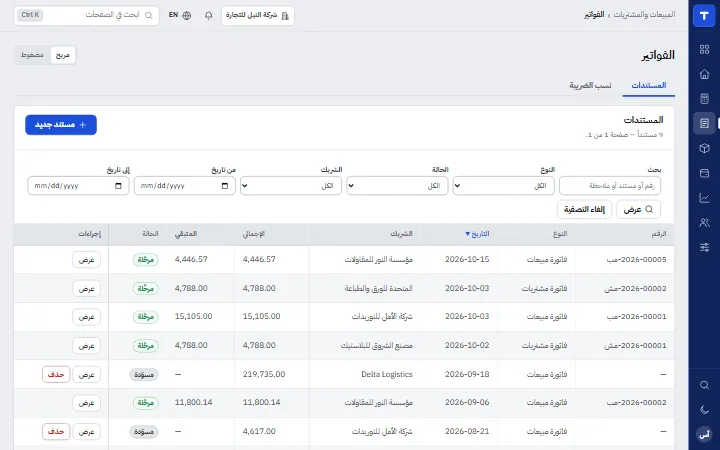Switch language with EN globe button
720x450 pixels.
click(180, 15)
